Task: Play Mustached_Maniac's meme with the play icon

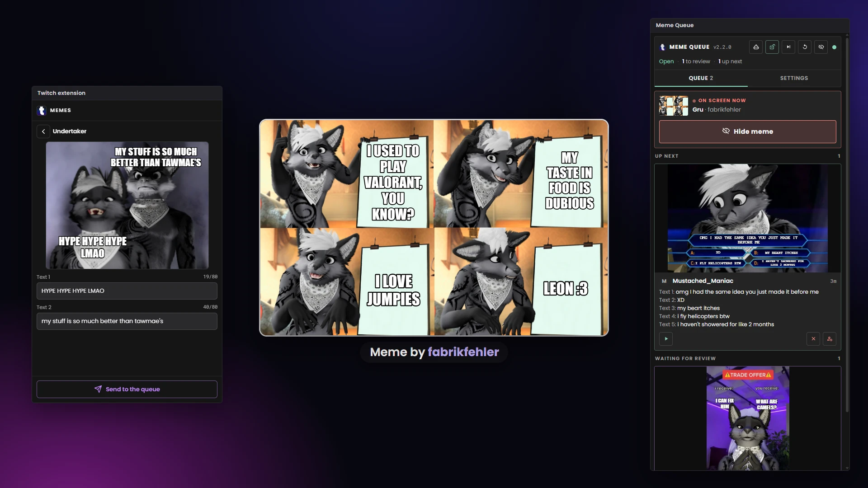Action: [666, 339]
